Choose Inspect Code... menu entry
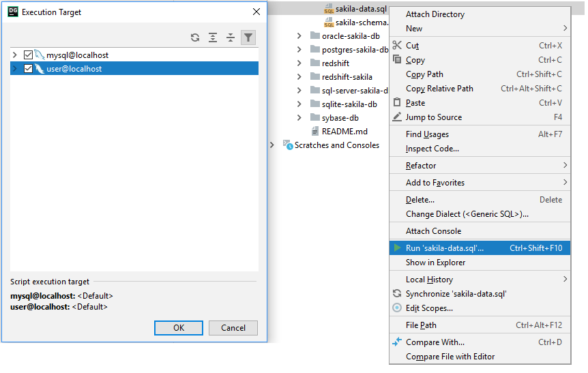The width and height of the screenshot is (588, 373). coord(480,149)
